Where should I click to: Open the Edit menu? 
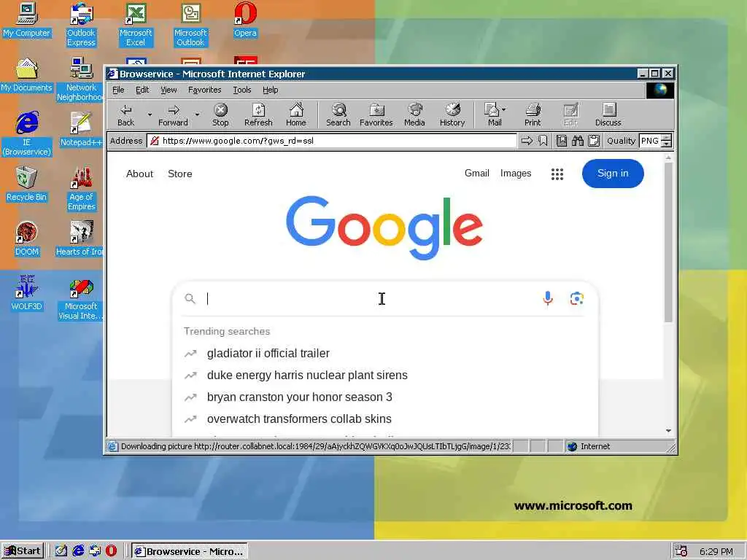142,90
